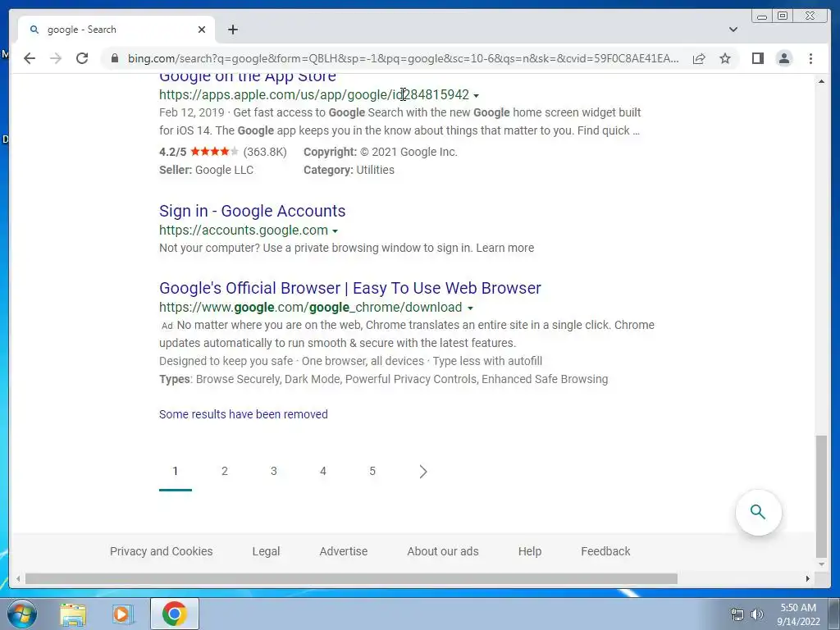Open Google's Official Browser ad link

(349, 288)
